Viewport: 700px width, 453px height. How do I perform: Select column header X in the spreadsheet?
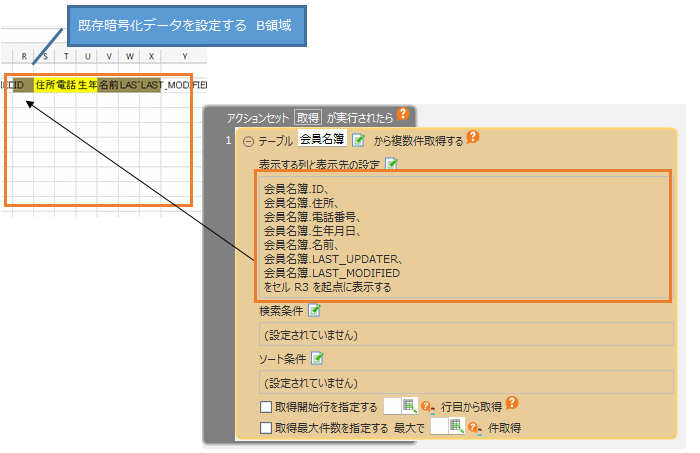pyautogui.click(x=151, y=56)
